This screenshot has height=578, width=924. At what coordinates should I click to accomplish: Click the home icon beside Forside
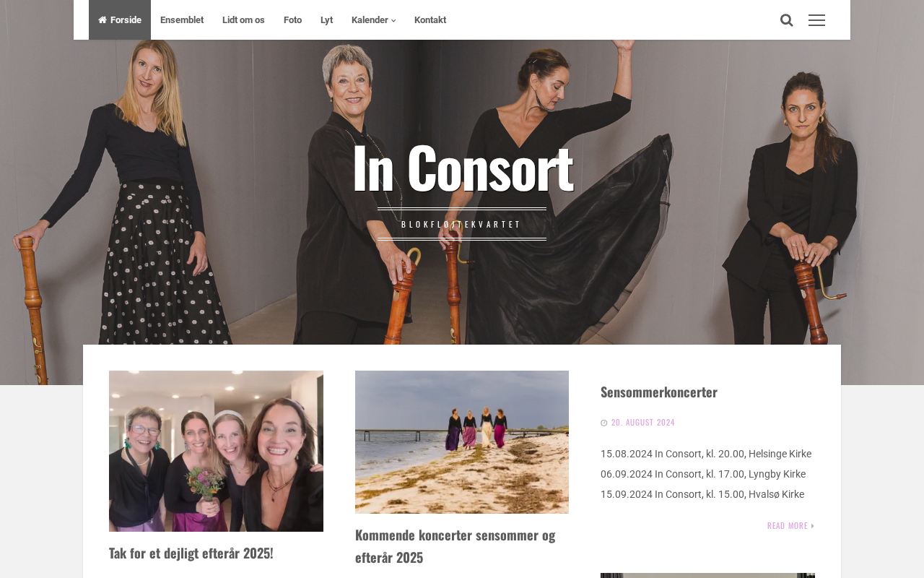point(103,20)
